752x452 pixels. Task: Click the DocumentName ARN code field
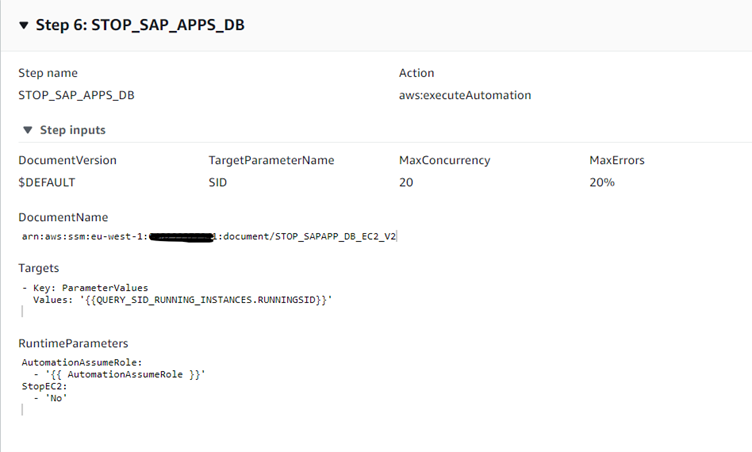(209, 236)
